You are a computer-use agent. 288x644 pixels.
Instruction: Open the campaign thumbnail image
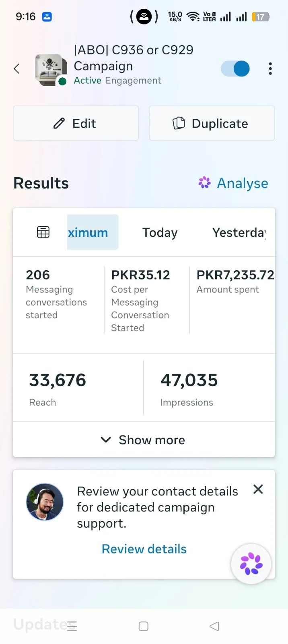click(51, 69)
